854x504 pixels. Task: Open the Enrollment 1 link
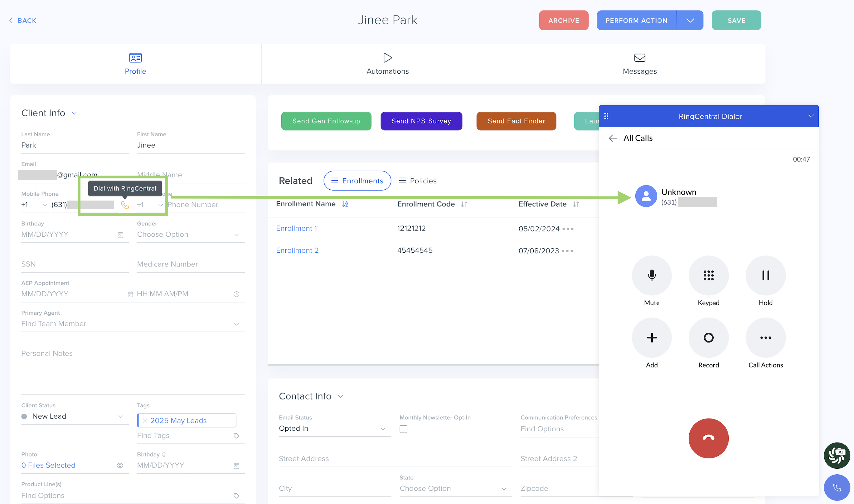296,228
